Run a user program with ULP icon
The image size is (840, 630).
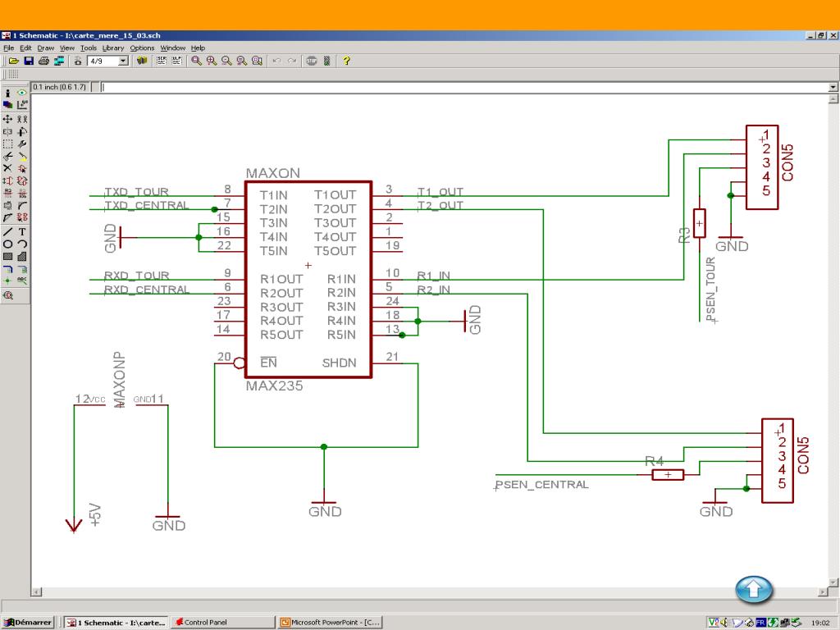coord(176,61)
